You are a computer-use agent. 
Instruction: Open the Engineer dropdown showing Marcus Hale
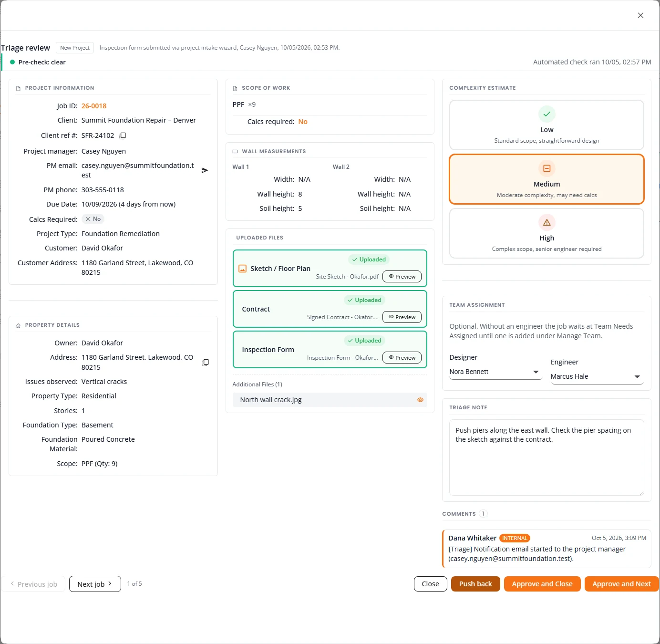(x=597, y=376)
